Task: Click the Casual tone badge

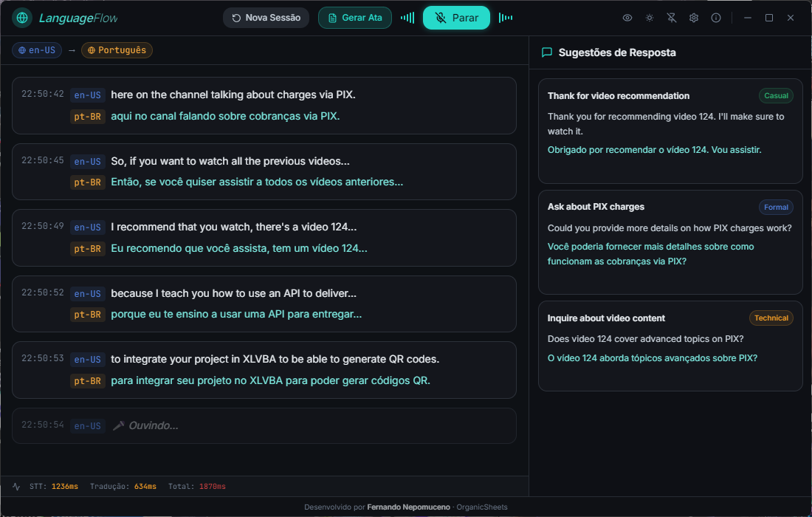Action: pyautogui.click(x=776, y=96)
